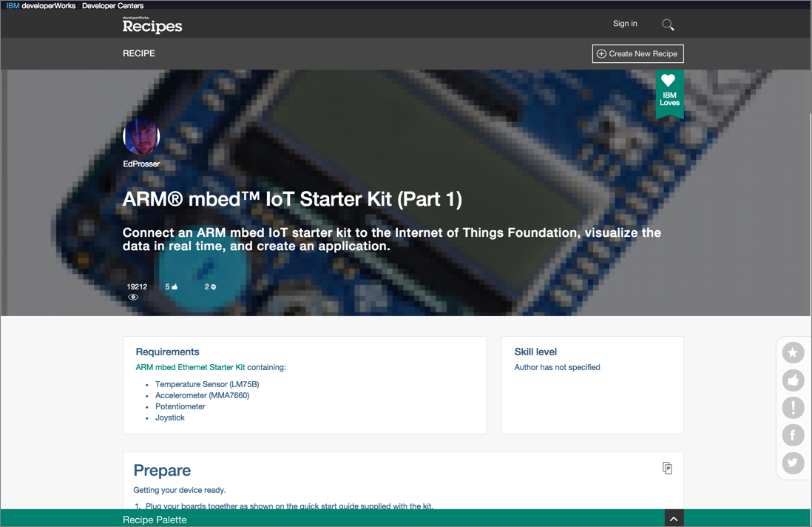Image resolution: width=812 pixels, height=527 pixels.
Task: Expand the Recipe Palette chevron
Action: click(674, 519)
